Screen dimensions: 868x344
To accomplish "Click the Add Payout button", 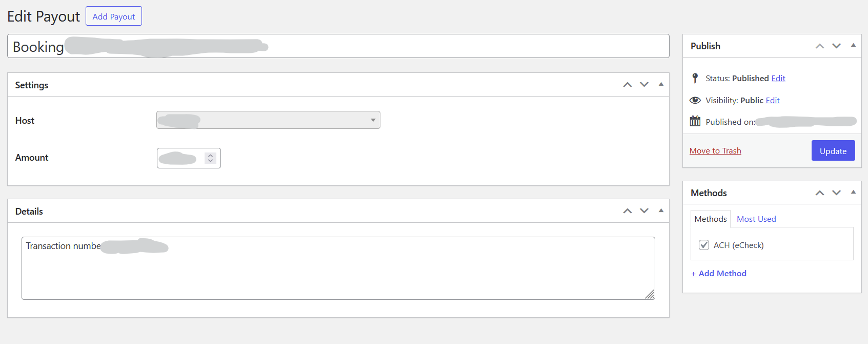I will (114, 16).
